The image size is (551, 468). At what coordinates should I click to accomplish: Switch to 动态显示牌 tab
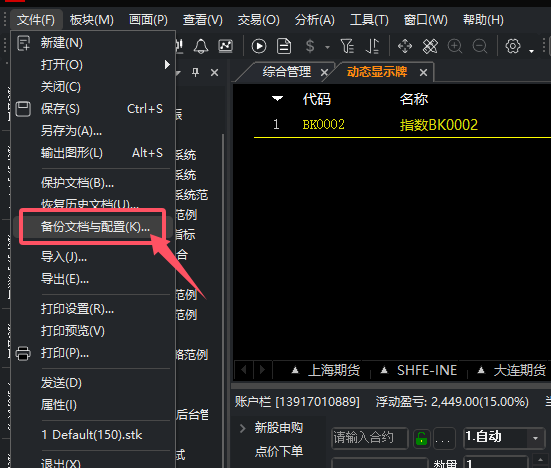tap(377, 72)
